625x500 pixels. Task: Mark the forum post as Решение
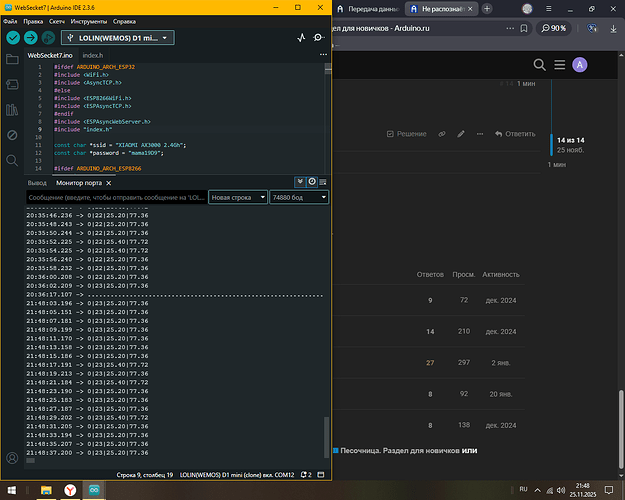click(x=406, y=133)
